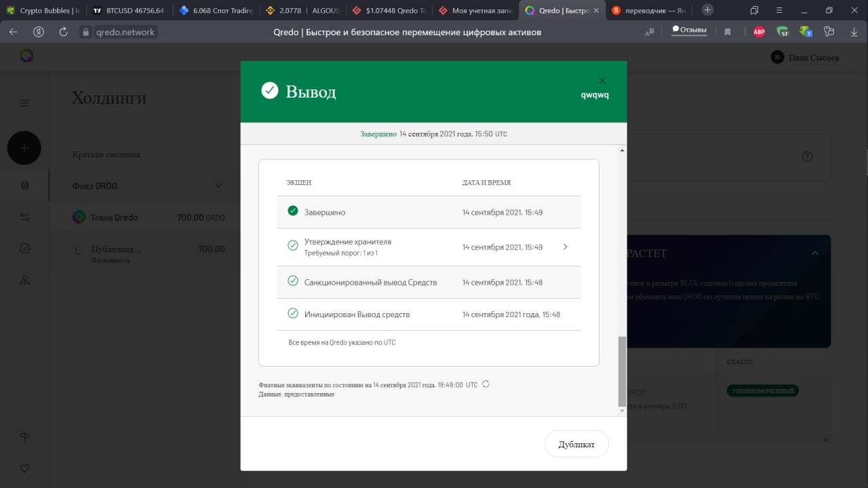
Task: Click the page translate icon
Action: pyautogui.click(x=650, y=32)
